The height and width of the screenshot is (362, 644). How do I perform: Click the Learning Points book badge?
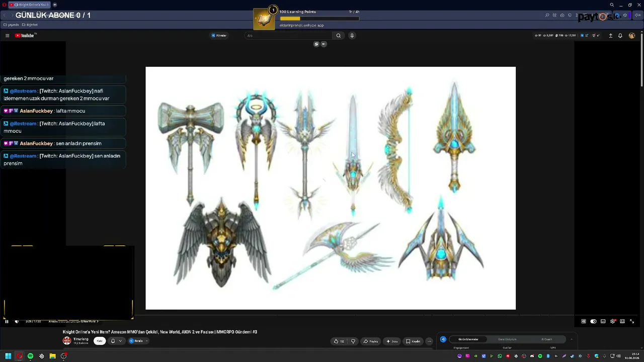(265, 18)
